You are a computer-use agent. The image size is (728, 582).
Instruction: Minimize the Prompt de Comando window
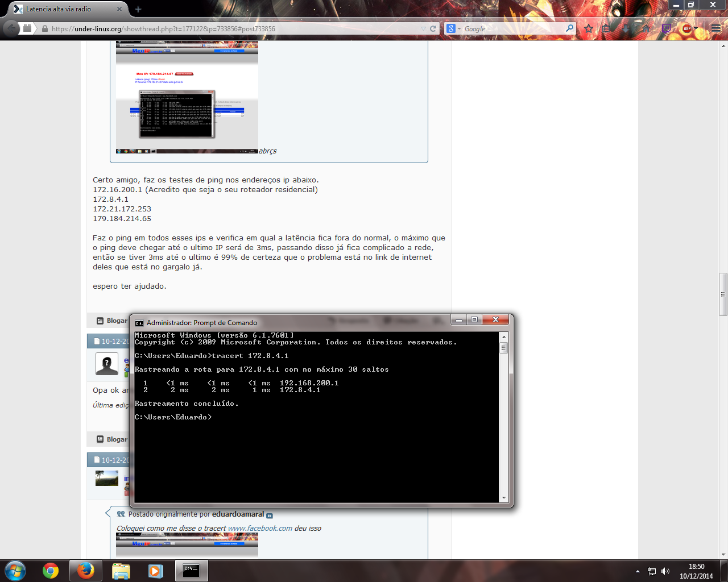(x=459, y=320)
